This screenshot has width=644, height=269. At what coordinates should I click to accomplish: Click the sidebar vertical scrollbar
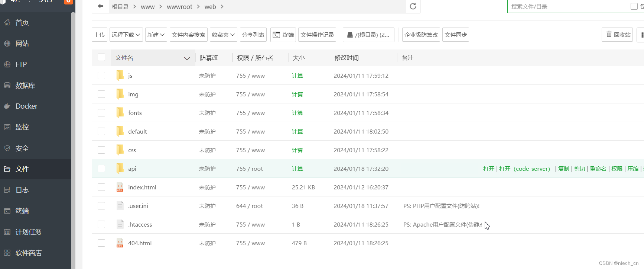click(x=73, y=141)
